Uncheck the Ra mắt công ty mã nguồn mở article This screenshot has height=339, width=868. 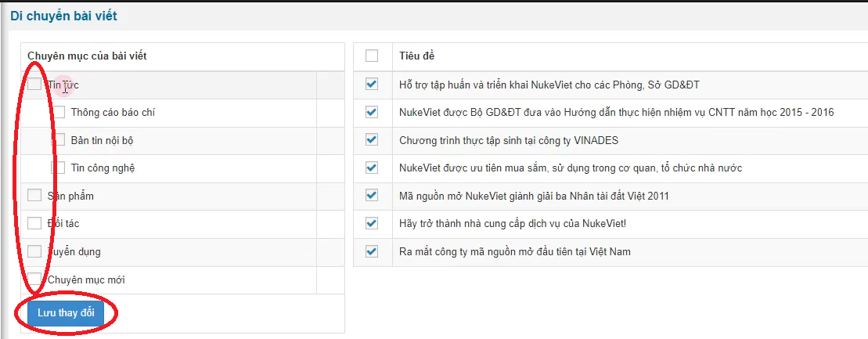coord(372,251)
